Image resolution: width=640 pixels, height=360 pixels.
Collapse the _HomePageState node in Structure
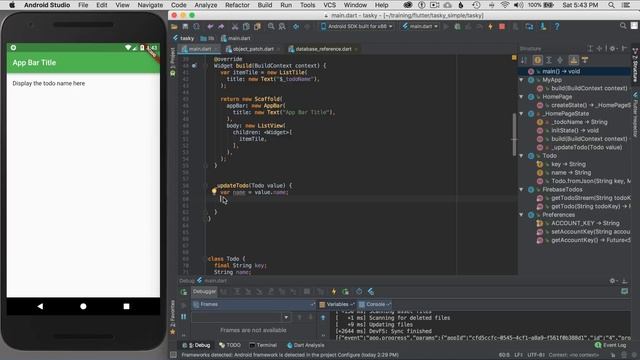point(522,113)
